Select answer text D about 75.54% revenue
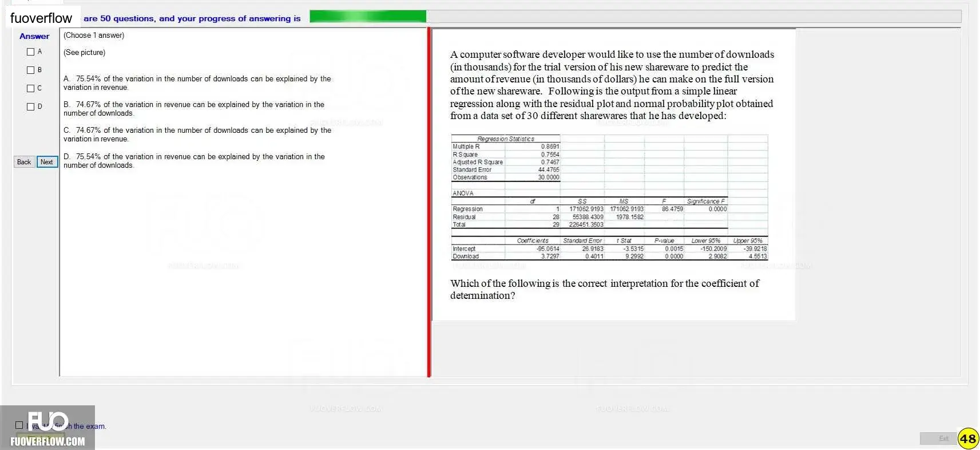Image resolution: width=980 pixels, height=450 pixels. point(194,161)
